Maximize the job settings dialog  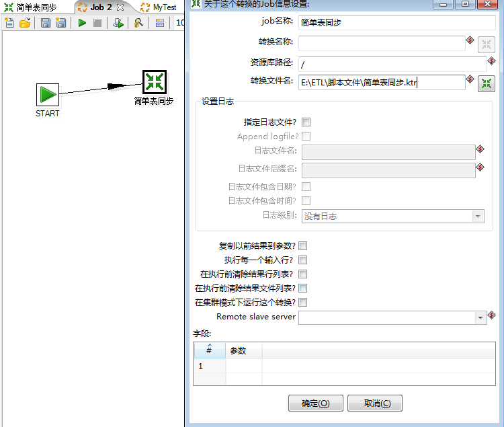[x=465, y=4]
